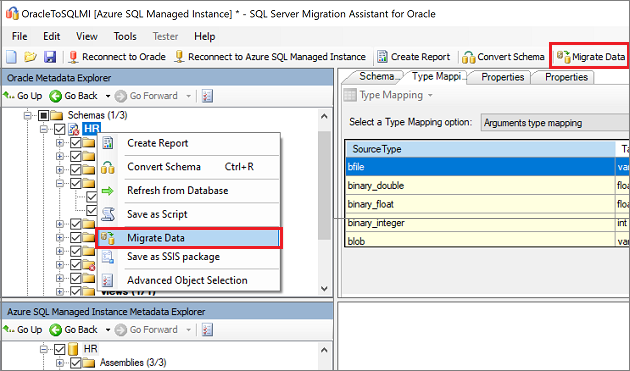Click Go Up in Azure SQL Metadata Explorer
The width and height of the screenshot is (630, 371).
(23, 330)
